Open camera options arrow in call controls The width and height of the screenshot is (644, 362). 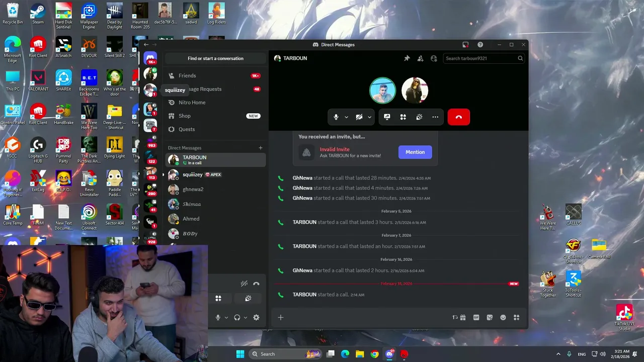pyautogui.click(x=369, y=117)
